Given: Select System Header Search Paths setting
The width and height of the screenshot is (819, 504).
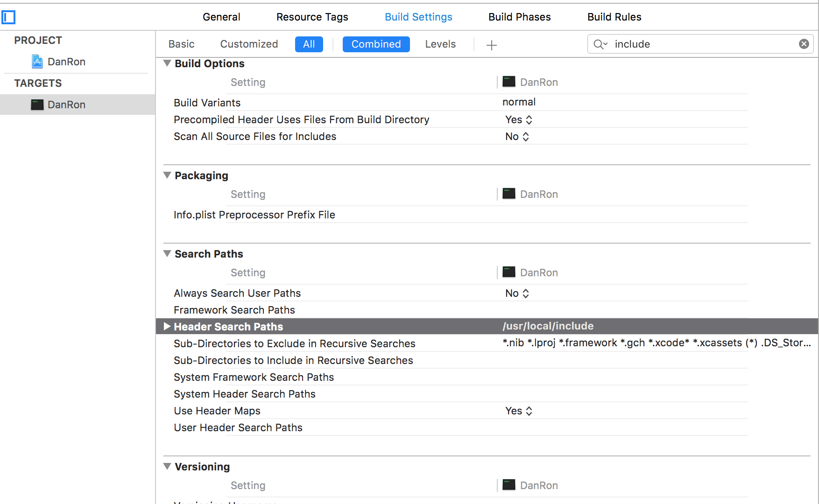Looking at the screenshot, I should [245, 394].
